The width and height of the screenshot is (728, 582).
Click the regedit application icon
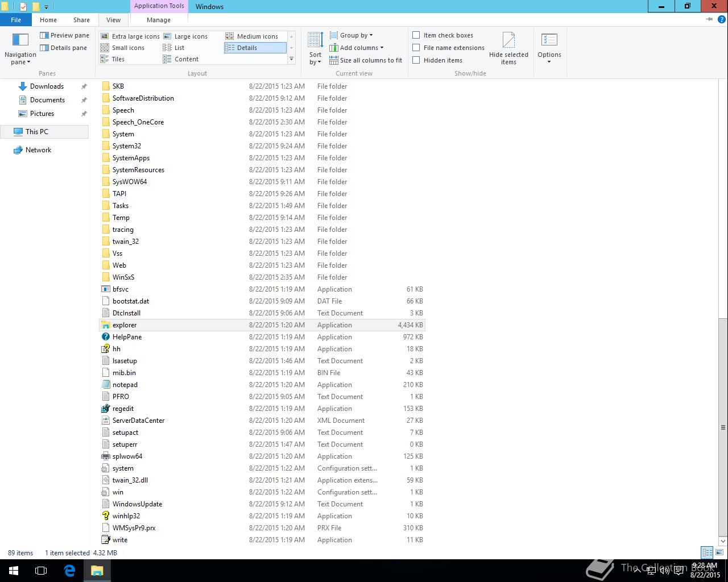coord(105,409)
